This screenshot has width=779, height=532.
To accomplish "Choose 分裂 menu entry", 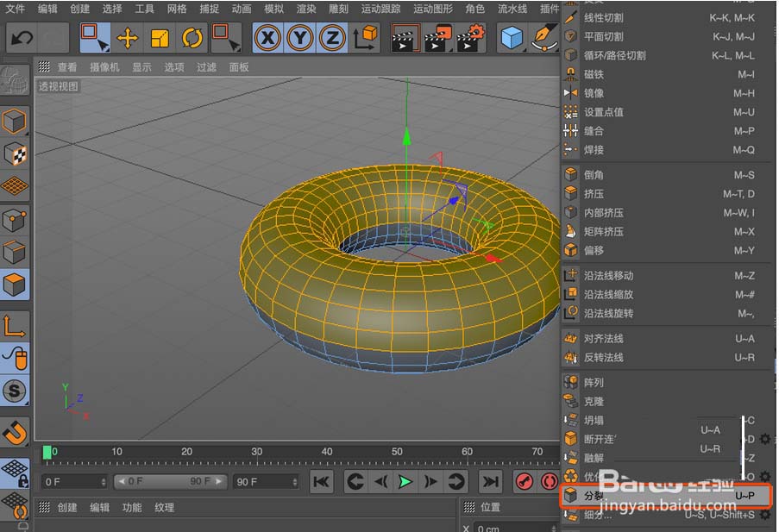I will [666, 495].
